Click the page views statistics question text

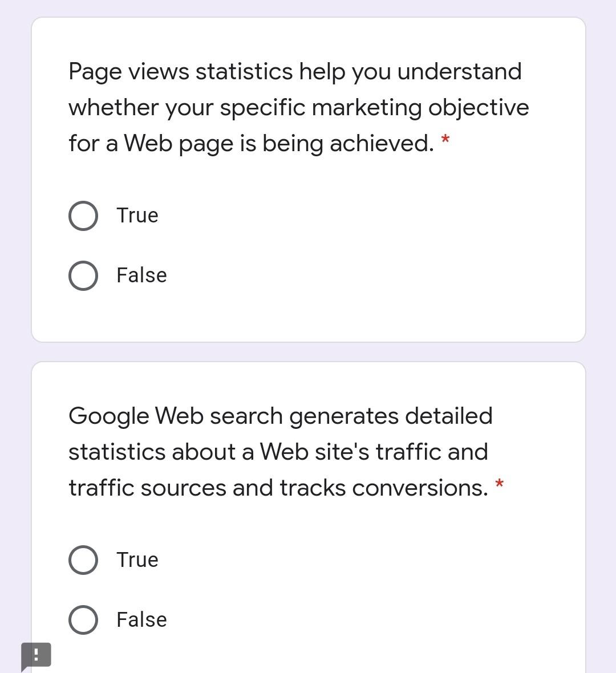point(297,107)
